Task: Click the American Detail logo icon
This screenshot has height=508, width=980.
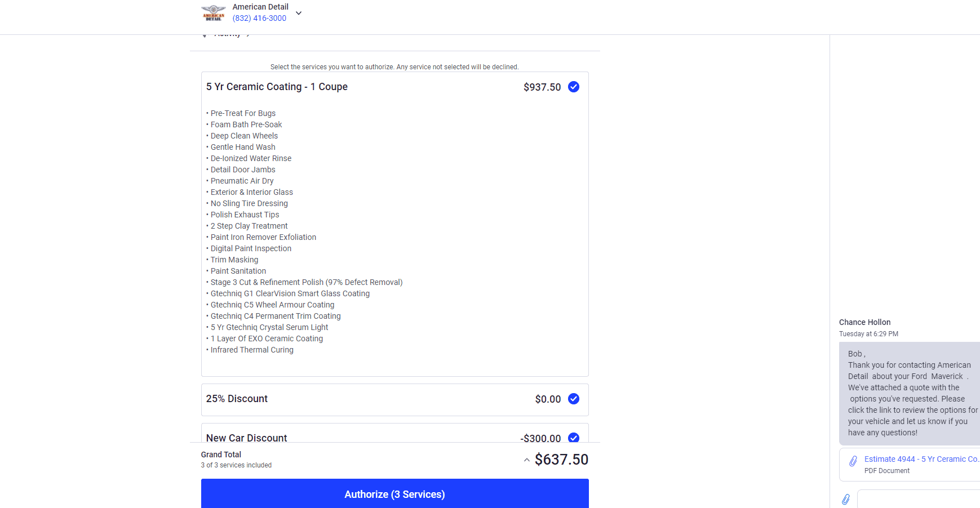Action: [214, 12]
